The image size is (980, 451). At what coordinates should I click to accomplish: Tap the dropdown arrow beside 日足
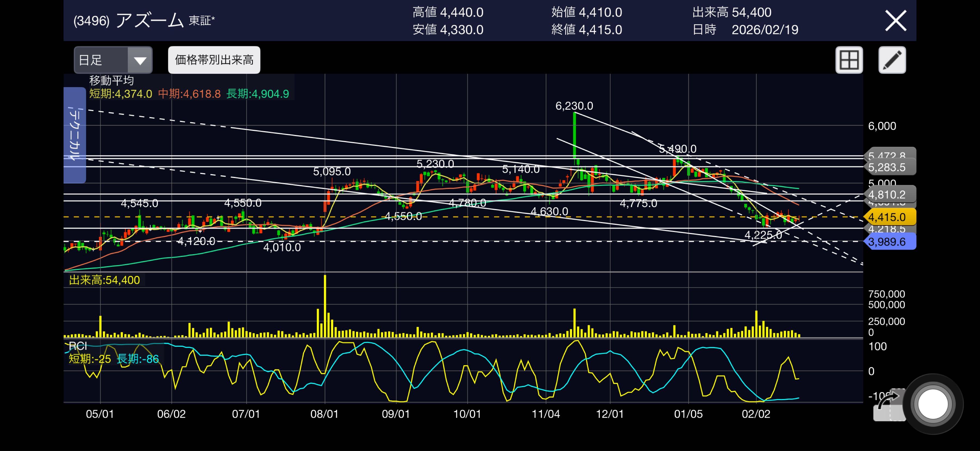coord(140,60)
